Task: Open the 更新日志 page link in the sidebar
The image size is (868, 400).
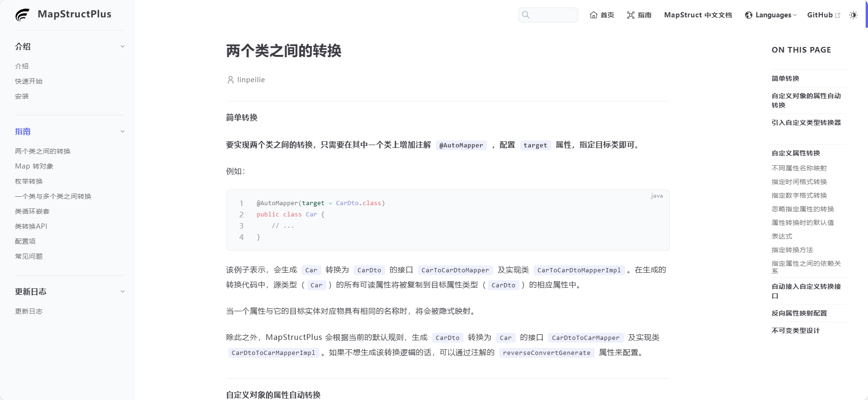Action: tap(29, 311)
